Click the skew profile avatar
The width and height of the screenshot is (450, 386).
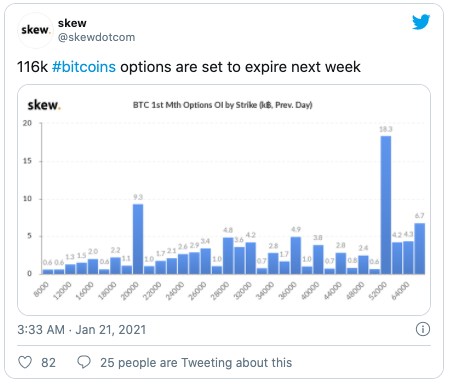(x=35, y=30)
